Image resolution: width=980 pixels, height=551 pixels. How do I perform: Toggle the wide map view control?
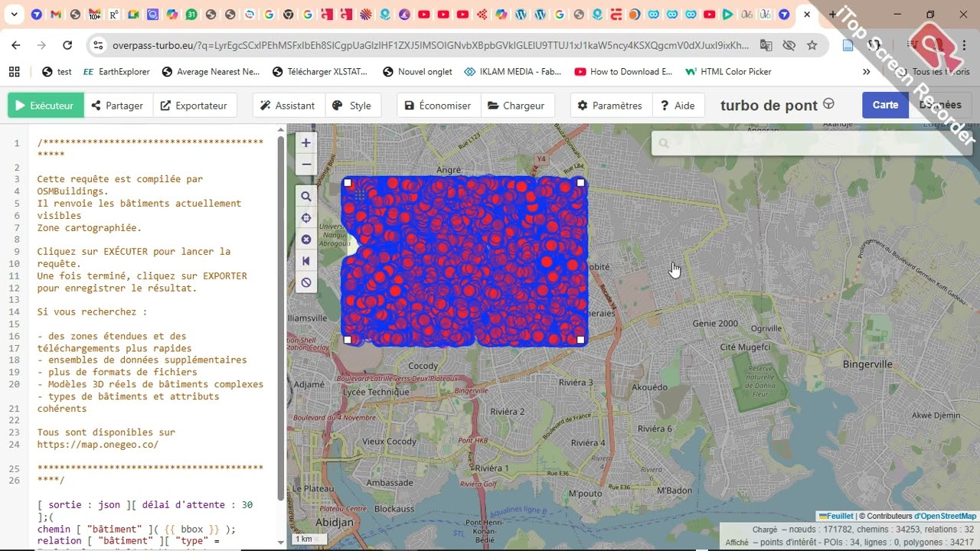pyautogui.click(x=305, y=261)
